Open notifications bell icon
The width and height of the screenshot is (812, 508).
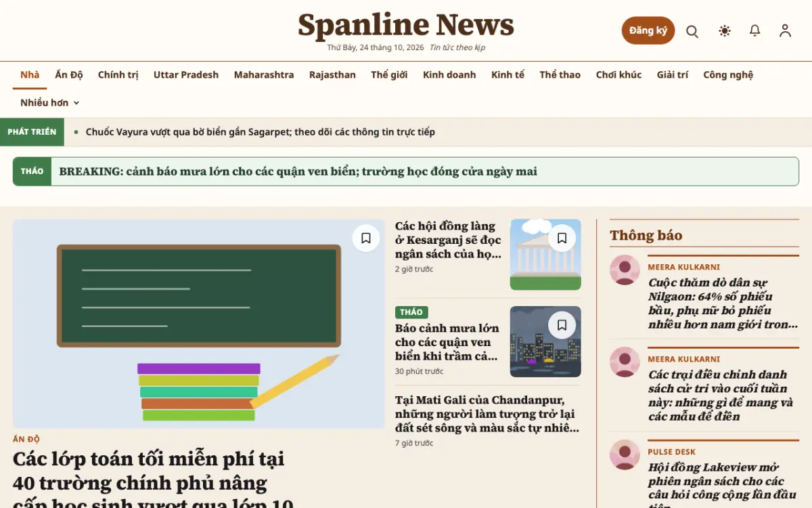[x=755, y=30]
